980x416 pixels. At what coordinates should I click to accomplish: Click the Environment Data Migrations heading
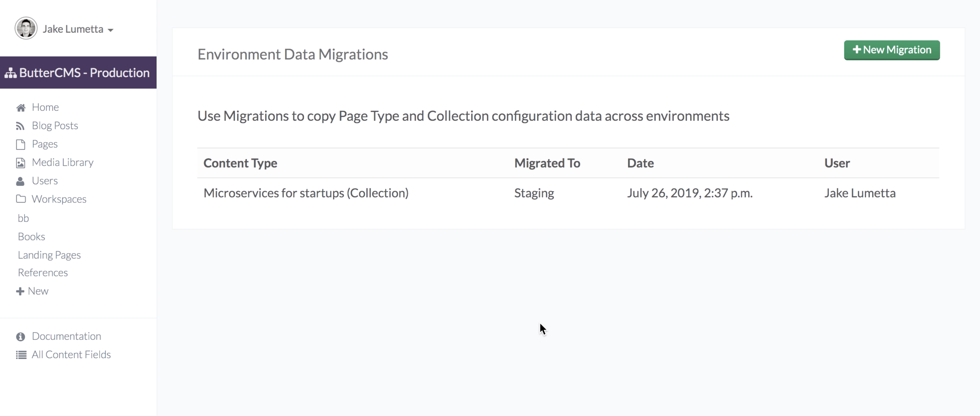pyautogui.click(x=293, y=54)
